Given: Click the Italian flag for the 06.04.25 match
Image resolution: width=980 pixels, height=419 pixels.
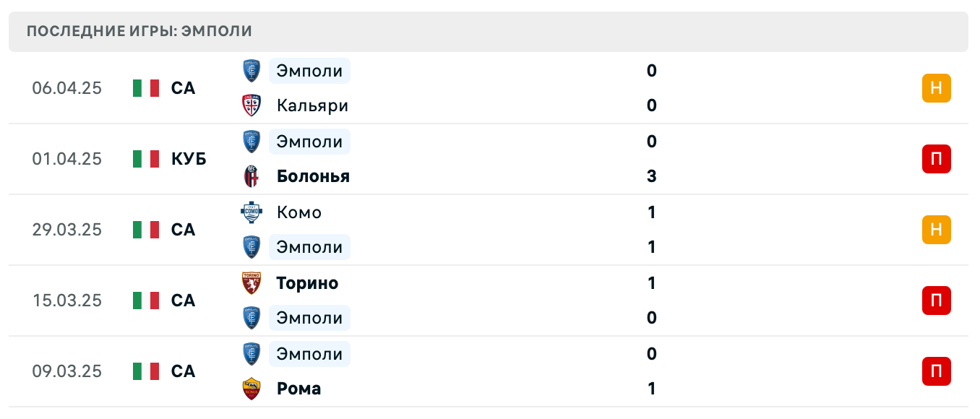Looking at the screenshot, I should pyautogui.click(x=146, y=88).
